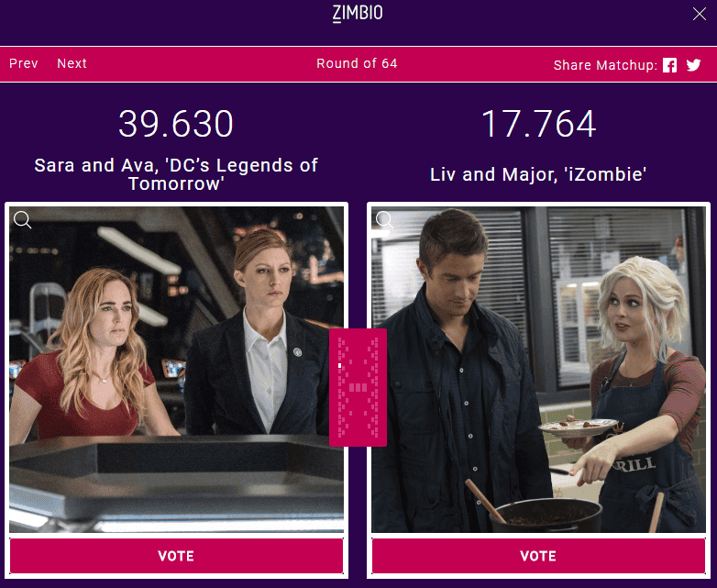Image resolution: width=717 pixels, height=588 pixels.
Task: Select the highlighted bracket position marker
Action: pos(340,366)
